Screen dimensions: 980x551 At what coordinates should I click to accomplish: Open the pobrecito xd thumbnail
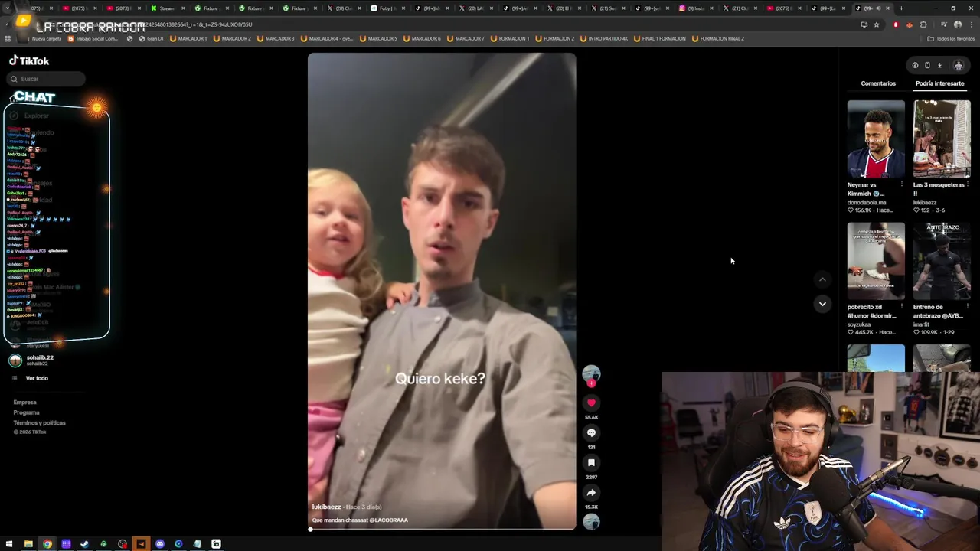(876, 262)
